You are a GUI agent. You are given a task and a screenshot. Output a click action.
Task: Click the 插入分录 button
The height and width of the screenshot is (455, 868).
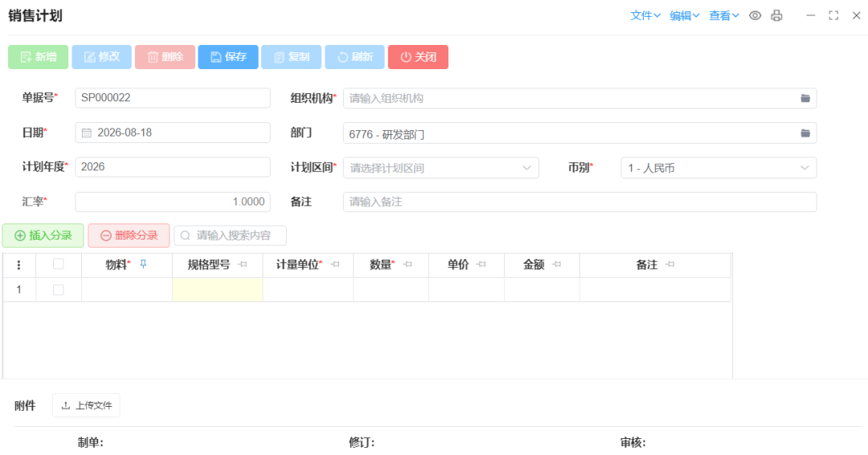43,236
